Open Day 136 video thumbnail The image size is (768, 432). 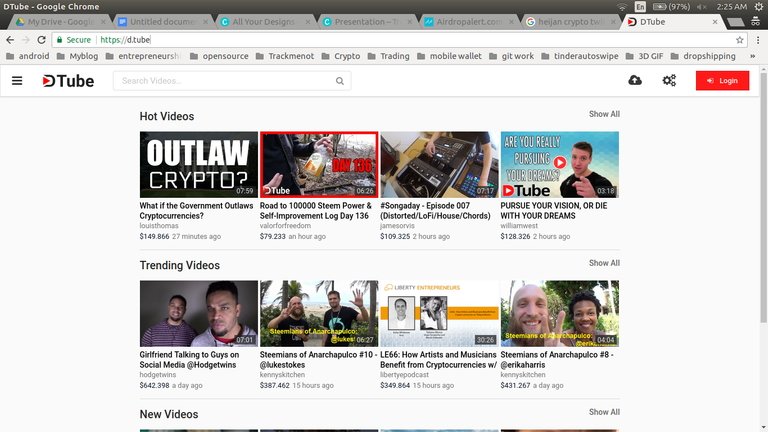click(x=319, y=165)
